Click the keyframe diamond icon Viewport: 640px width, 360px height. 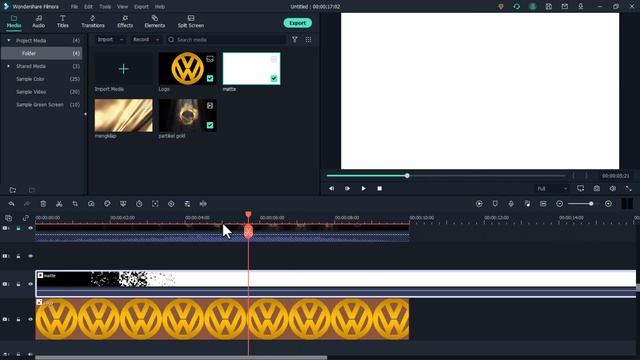171,204
